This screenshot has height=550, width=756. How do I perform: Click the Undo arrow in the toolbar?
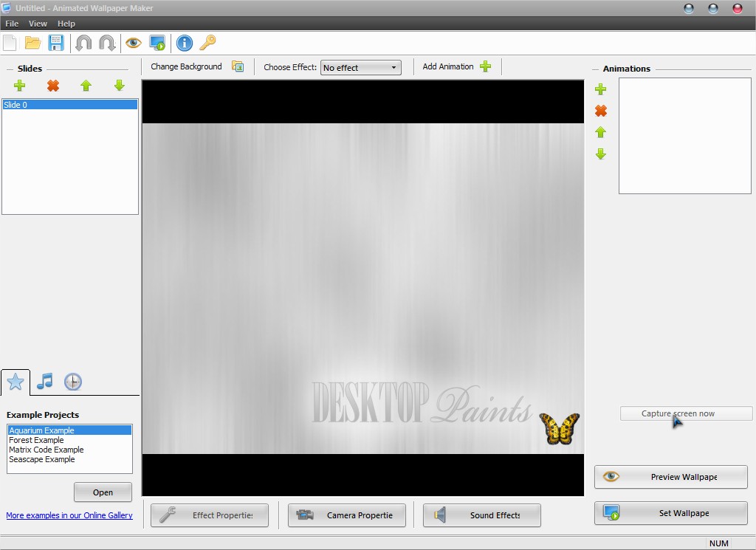click(x=83, y=43)
